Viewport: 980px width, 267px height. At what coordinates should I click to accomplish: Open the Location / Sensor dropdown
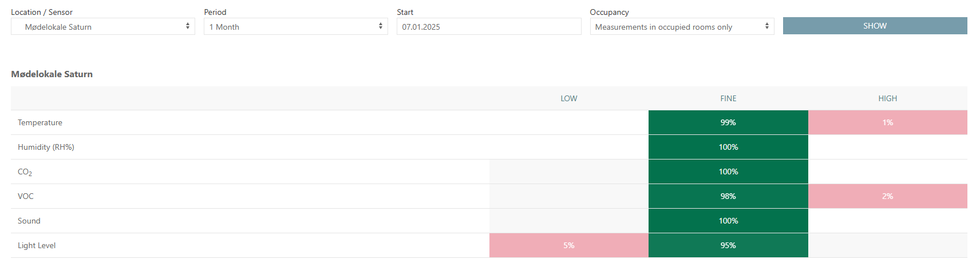click(x=103, y=26)
